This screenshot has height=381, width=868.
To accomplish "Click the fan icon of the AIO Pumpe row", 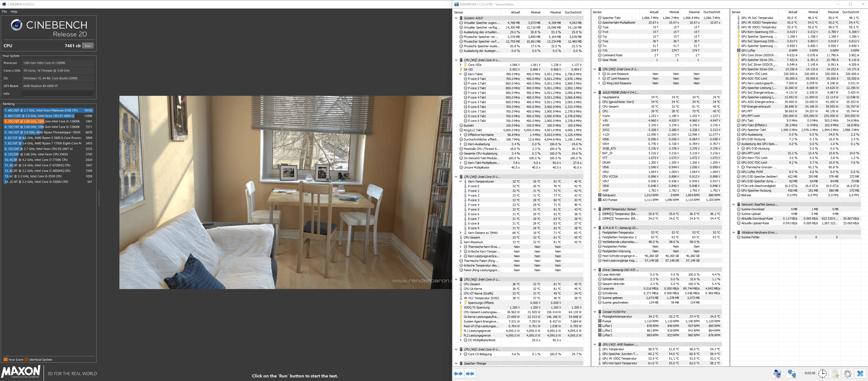I will pyautogui.click(x=600, y=200).
